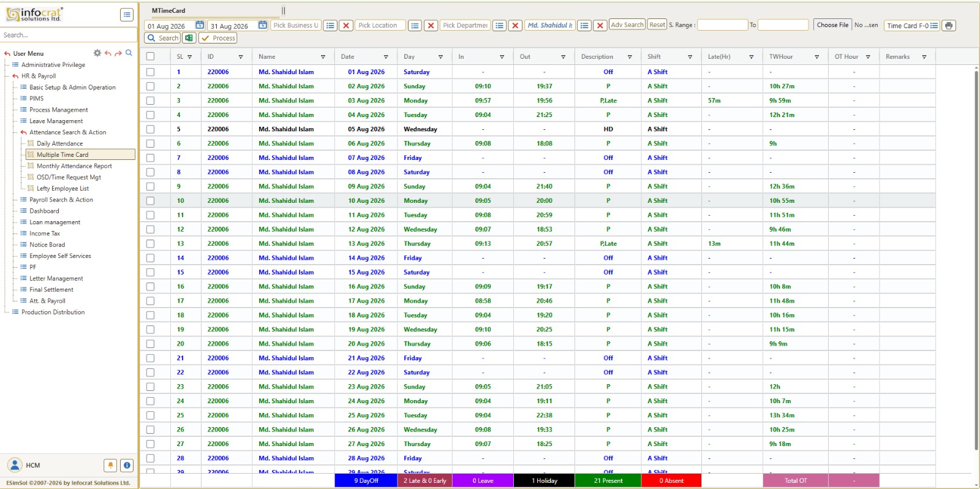Open the Time Card format dropdown
Screen dimensions: 980x489
[x=912, y=25]
